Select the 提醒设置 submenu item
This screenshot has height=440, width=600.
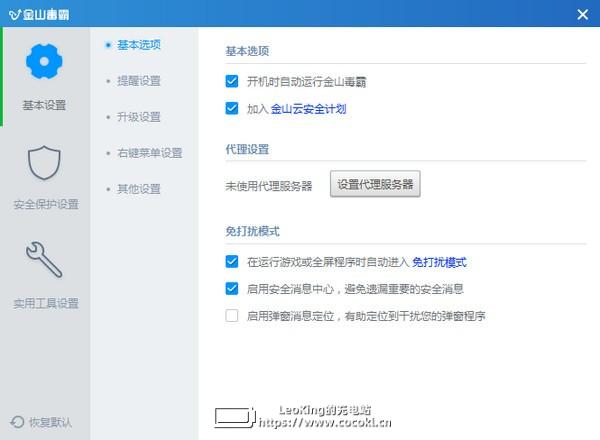(x=139, y=81)
